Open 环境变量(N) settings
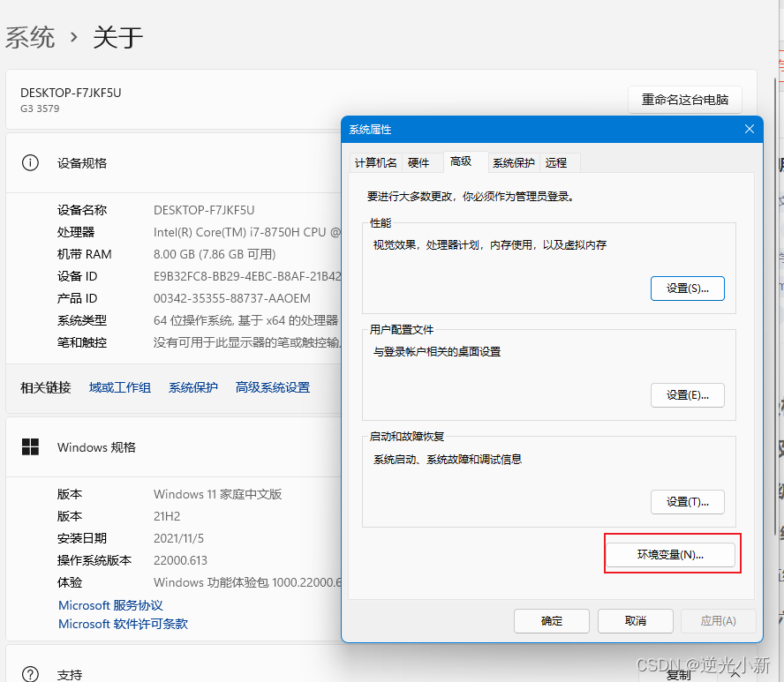This screenshot has width=784, height=682. point(671,554)
